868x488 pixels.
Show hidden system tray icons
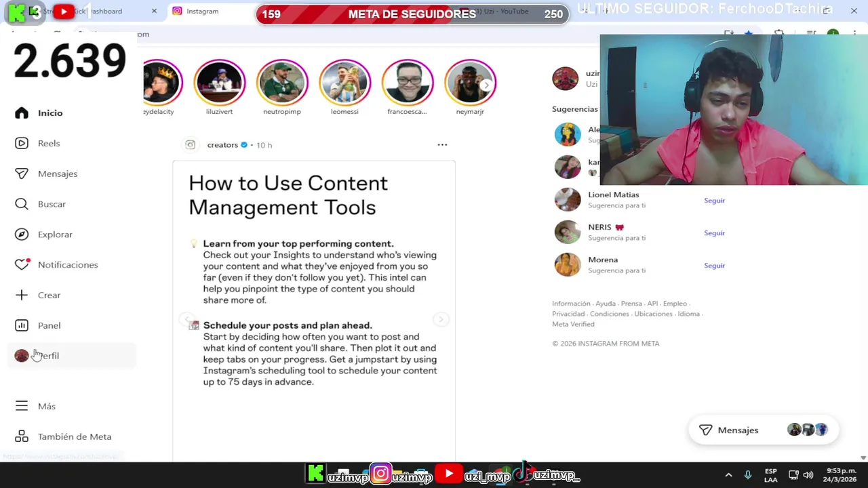coord(728,475)
